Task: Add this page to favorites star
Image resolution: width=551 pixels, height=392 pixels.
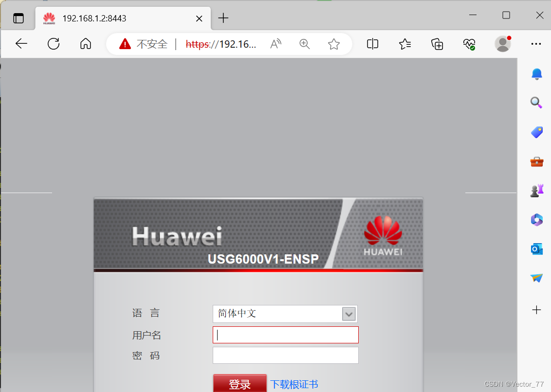Action: point(333,44)
